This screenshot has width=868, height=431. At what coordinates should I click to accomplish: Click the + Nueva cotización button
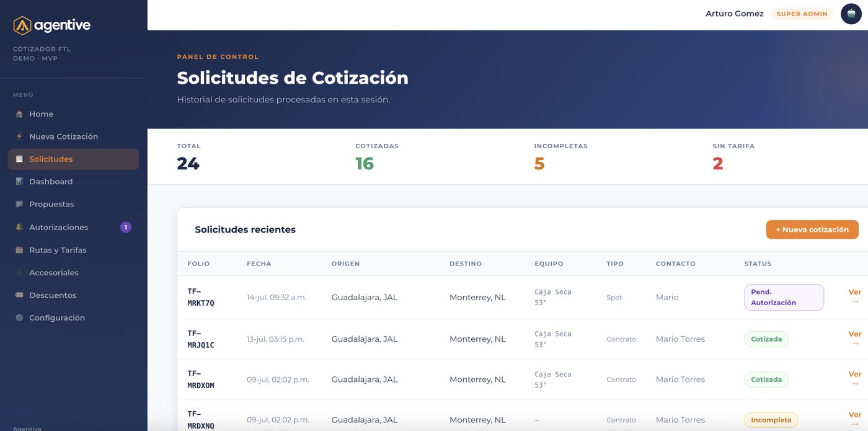point(812,229)
